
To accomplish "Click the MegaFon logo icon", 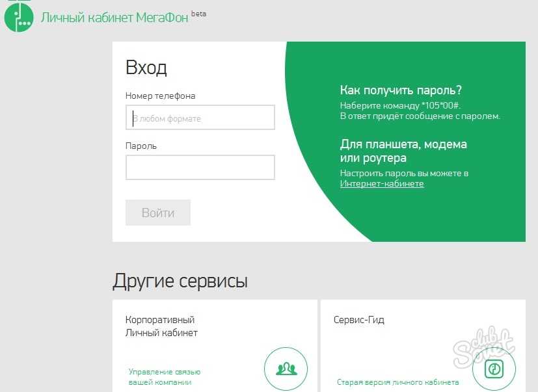I will [x=19, y=16].
